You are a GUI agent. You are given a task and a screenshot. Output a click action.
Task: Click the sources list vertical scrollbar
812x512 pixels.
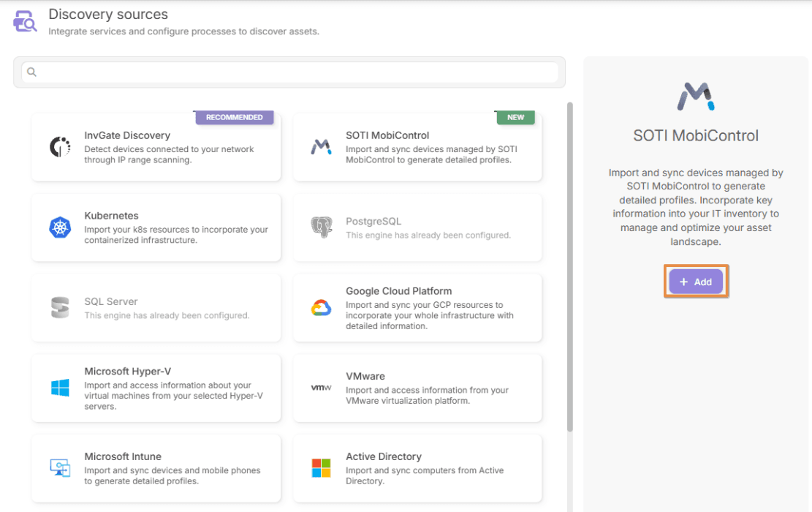point(569,267)
